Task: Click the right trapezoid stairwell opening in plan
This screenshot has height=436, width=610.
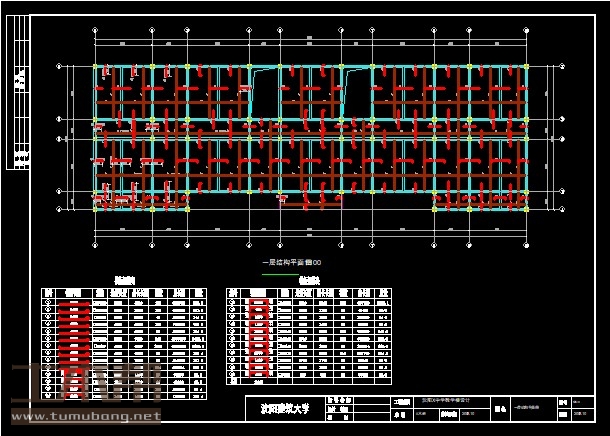Action: [x=356, y=92]
